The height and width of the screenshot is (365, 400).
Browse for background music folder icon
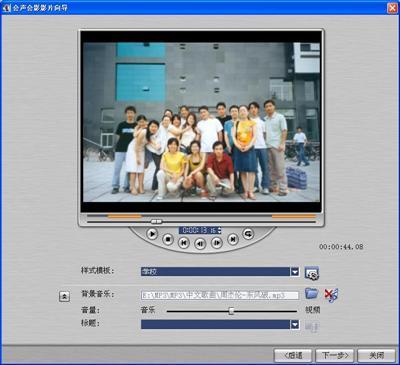click(312, 293)
